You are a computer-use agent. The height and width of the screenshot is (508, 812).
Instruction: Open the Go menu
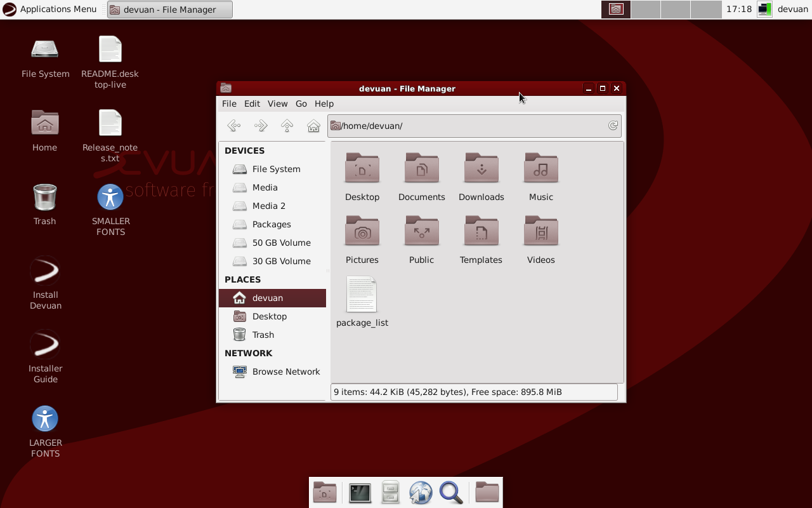(301, 104)
